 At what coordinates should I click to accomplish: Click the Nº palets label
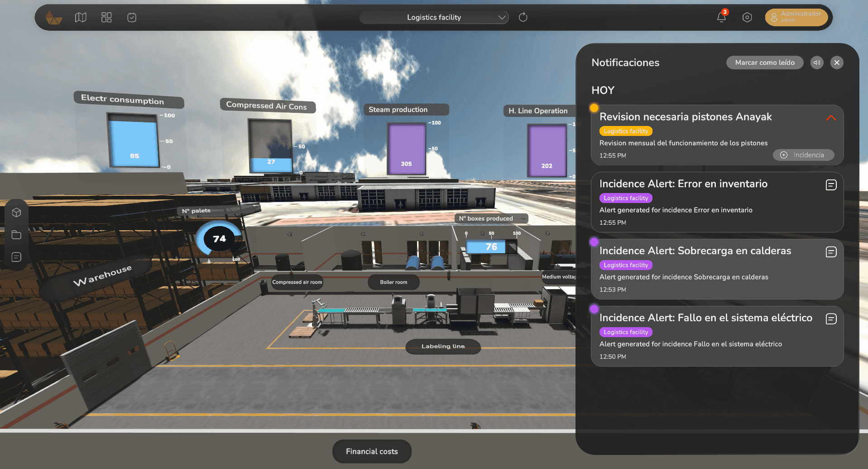197,211
